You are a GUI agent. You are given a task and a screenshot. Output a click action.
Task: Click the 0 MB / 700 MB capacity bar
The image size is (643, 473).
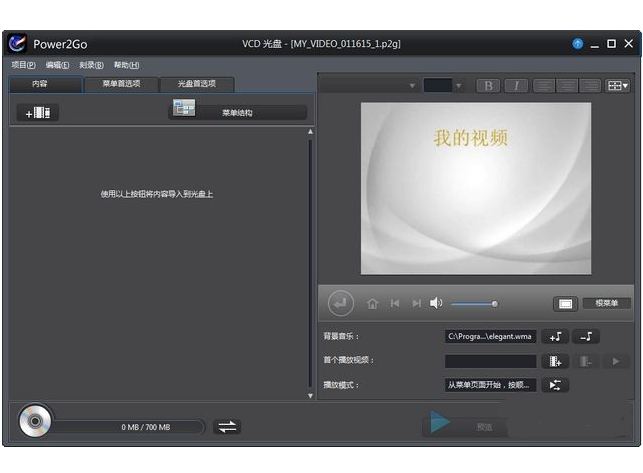(x=128, y=427)
